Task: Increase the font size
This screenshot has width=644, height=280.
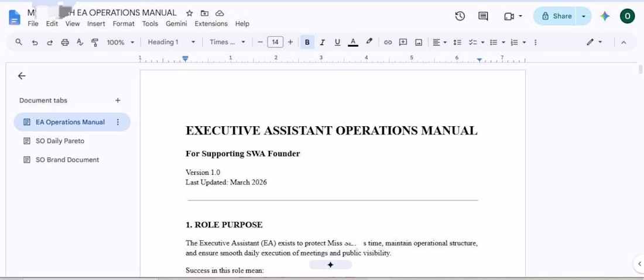Action: 290,42
